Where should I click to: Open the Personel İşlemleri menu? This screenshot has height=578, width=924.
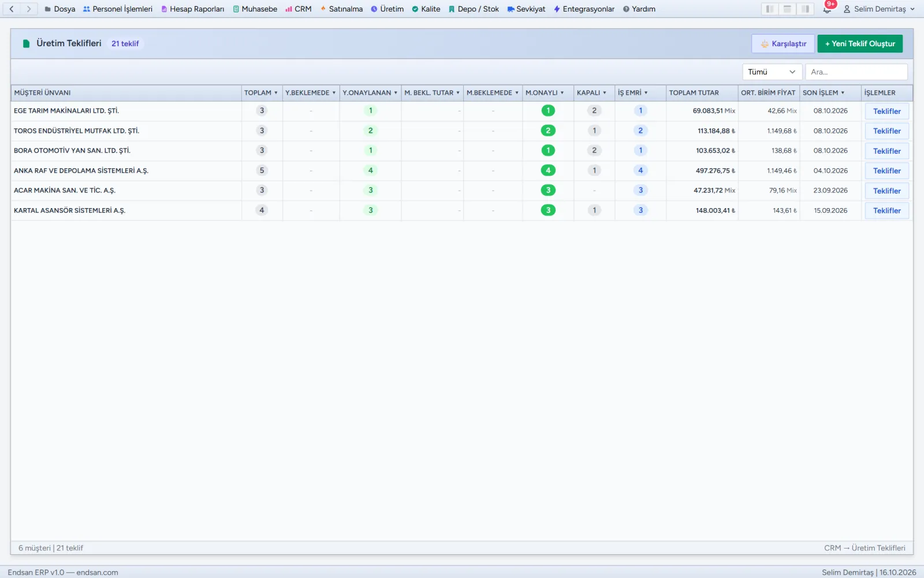point(118,9)
